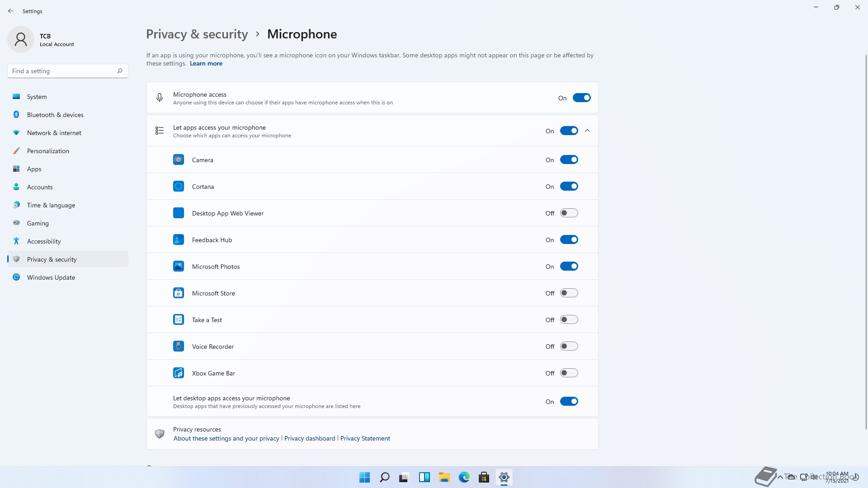Turn off Microsoft Photos microphone toggle
This screenshot has width=868, height=488.
569,266
